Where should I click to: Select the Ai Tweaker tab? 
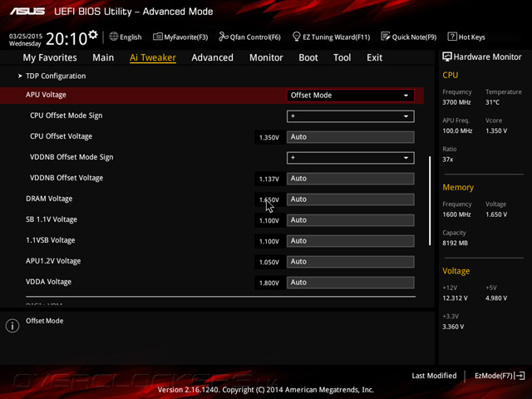coord(153,57)
